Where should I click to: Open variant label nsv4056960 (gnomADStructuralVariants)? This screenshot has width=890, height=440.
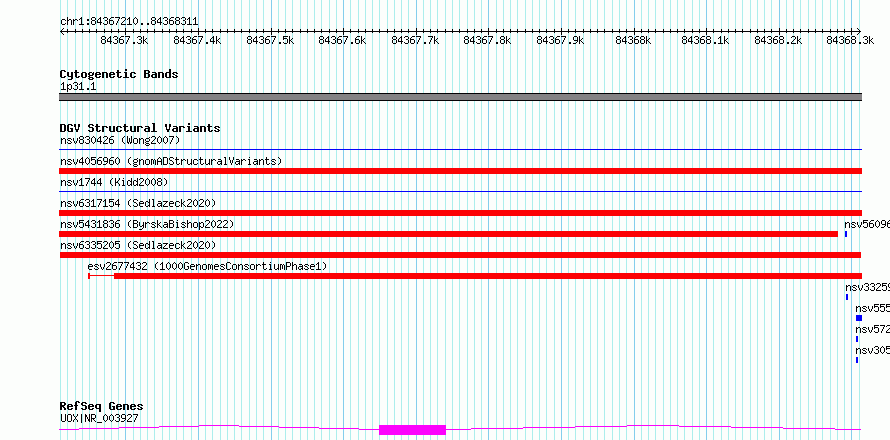point(171,161)
